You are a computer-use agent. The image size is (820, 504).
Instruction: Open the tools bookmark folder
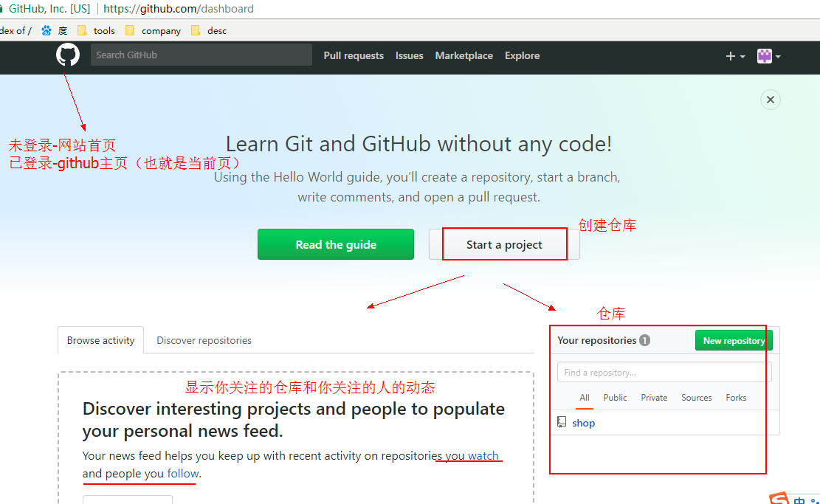pyautogui.click(x=96, y=30)
